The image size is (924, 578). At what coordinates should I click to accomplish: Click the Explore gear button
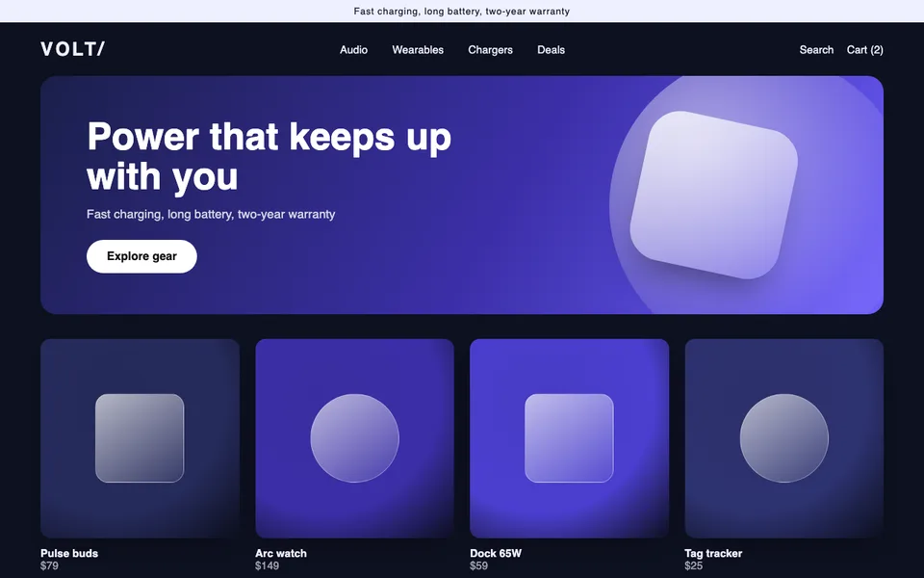(x=141, y=256)
